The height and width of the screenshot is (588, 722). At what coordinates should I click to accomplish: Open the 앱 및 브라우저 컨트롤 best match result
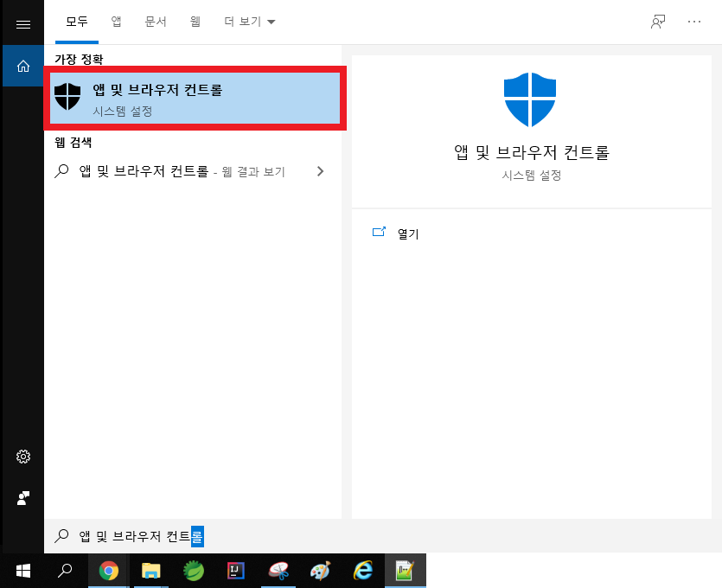(195, 98)
